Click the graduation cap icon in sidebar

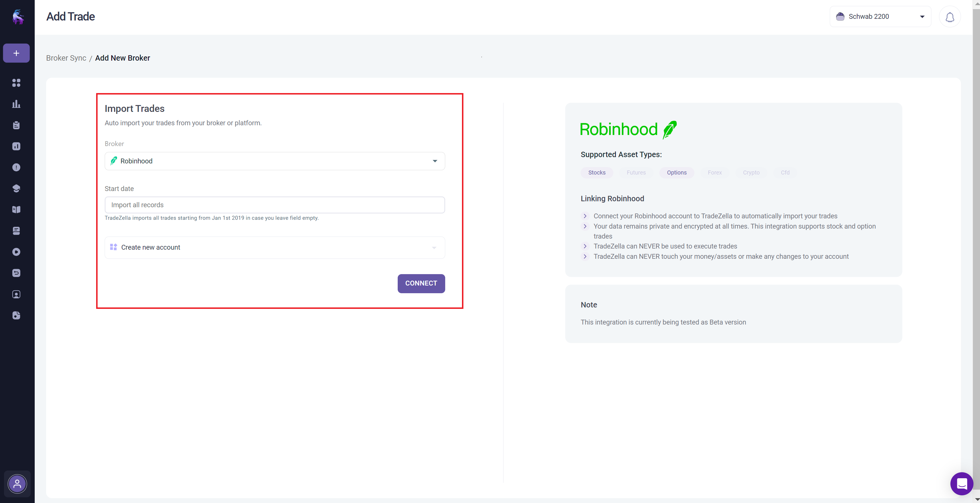click(16, 188)
